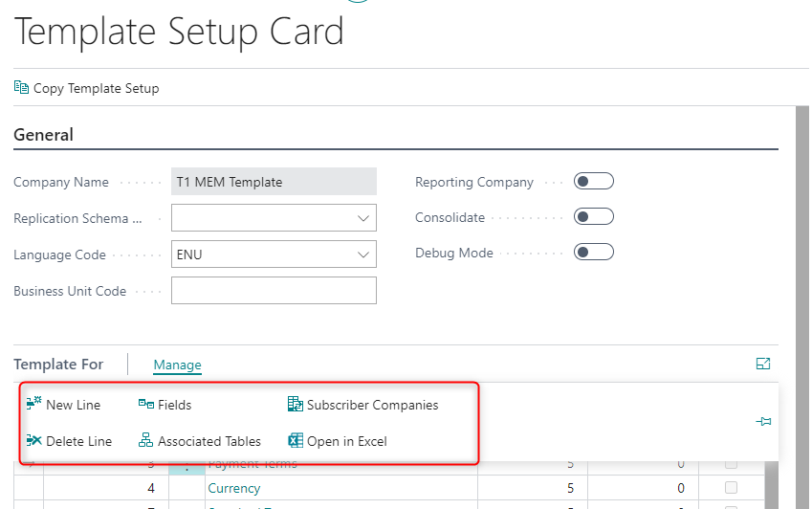Screen dimensions: 812x509
Task: Enable the Debug Mode switch
Action: click(x=594, y=253)
